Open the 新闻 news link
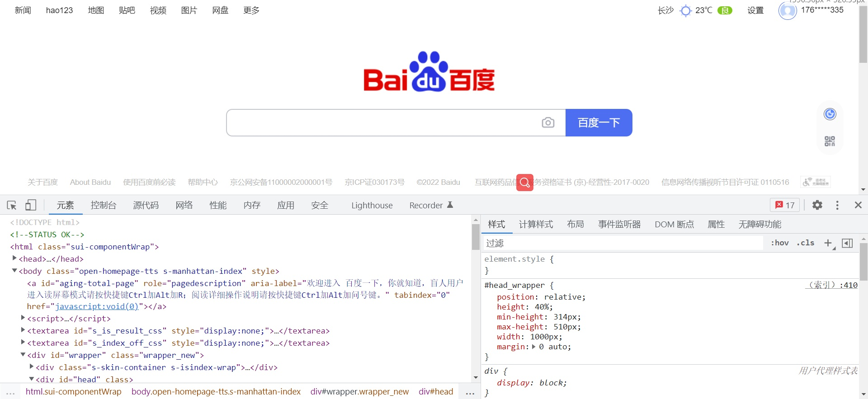This screenshot has height=399, width=868. coord(23,10)
